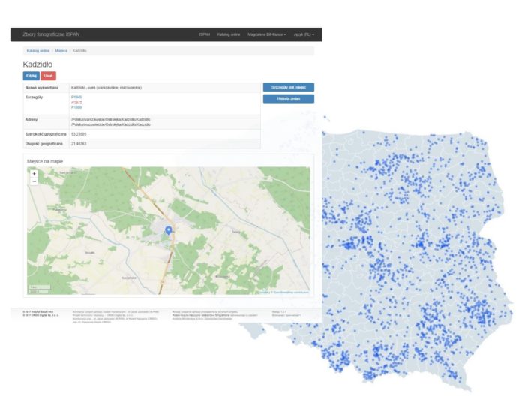Select mazowieckie address path line

111,124
